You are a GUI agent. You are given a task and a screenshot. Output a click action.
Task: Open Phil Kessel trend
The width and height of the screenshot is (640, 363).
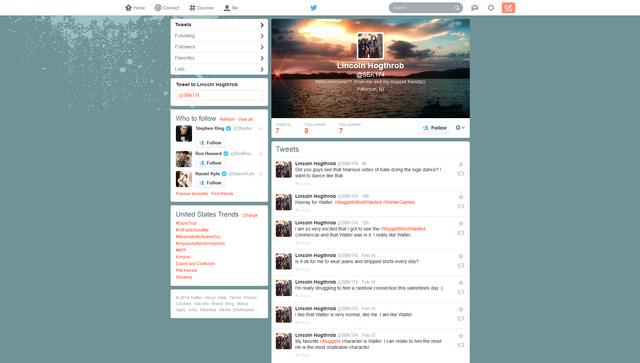(186, 270)
